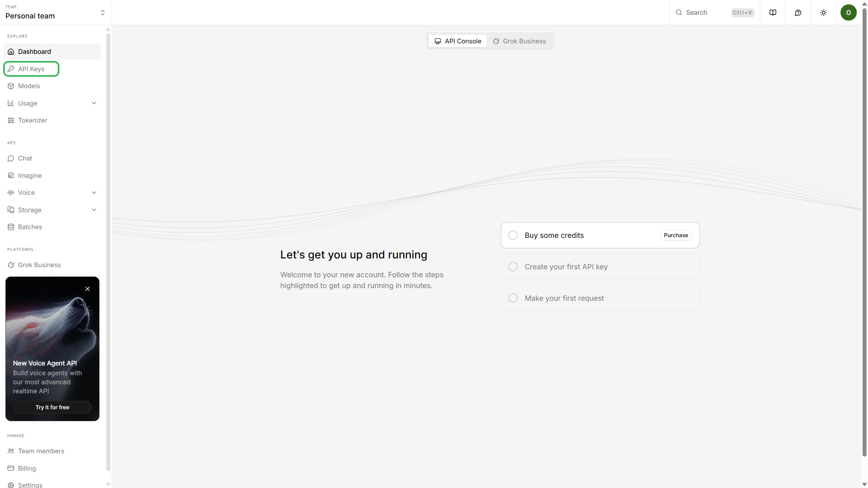Image resolution: width=868 pixels, height=488 pixels.
Task: Select the 'Make your first request' step
Action: coord(513,298)
